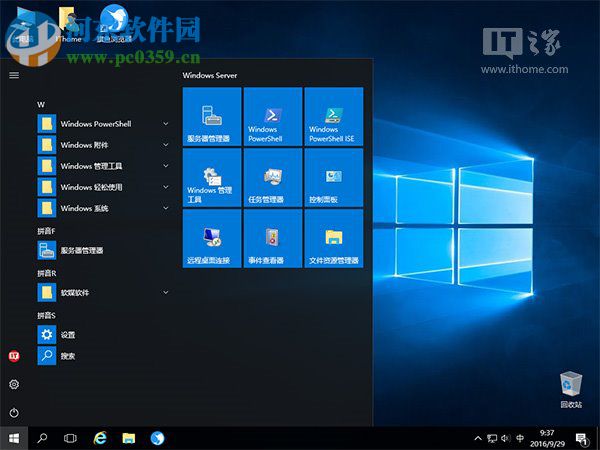
Task: Open the 服务器管理器 tile
Action: (212, 116)
